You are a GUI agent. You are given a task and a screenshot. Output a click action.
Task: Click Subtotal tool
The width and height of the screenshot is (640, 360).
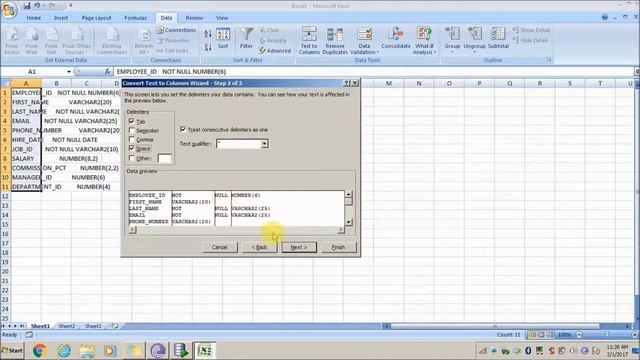[x=498, y=38]
